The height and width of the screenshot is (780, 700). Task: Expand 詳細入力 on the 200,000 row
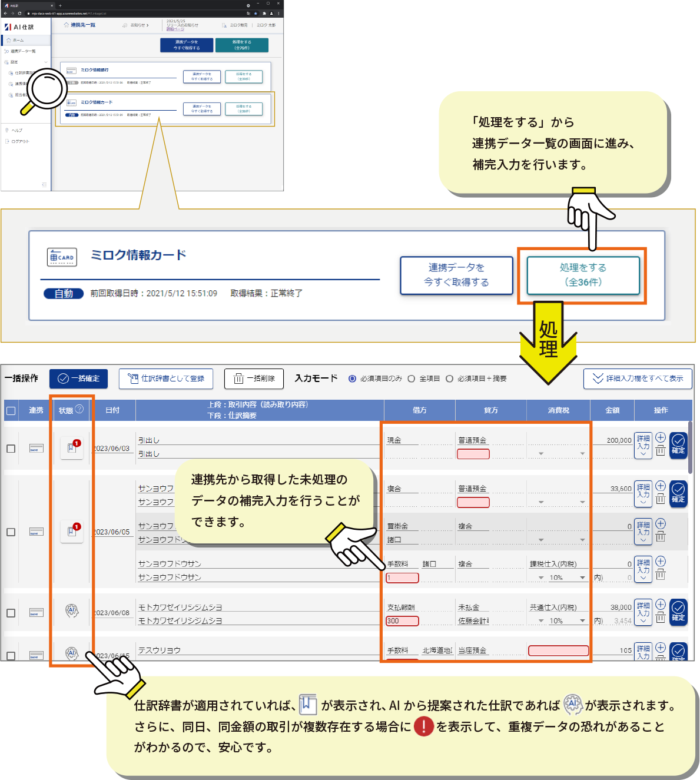click(x=643, y=446)
